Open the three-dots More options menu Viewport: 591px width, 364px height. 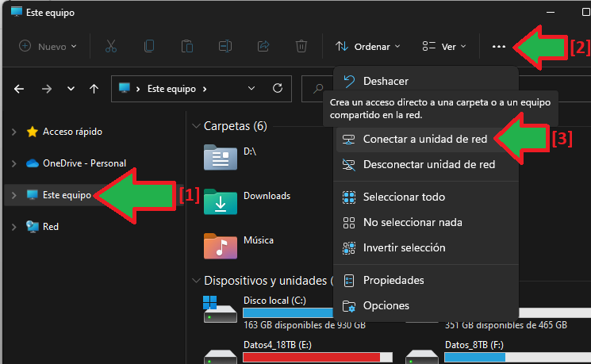tap(499, 47)
